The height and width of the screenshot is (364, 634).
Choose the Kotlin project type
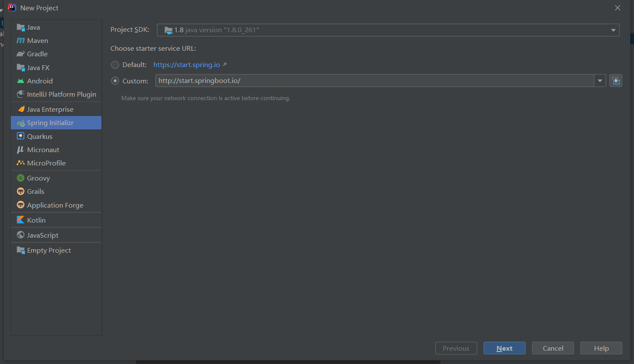[x=36, y=220]
